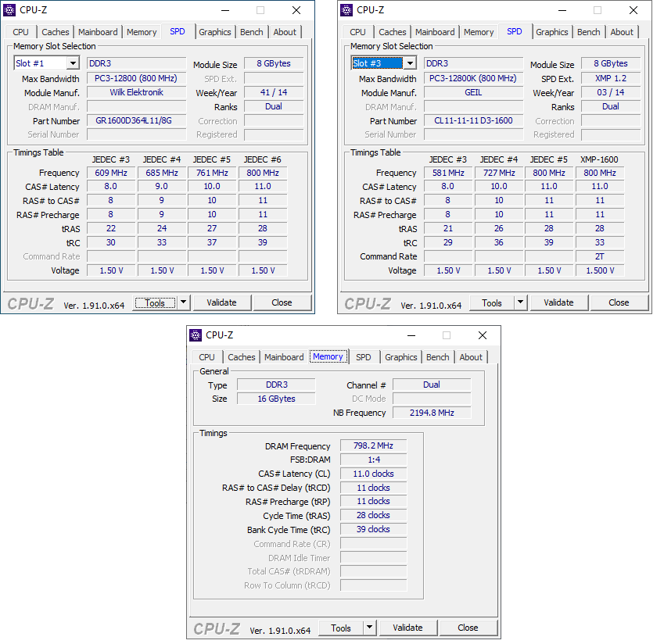Select Memory tab in Slot #3 window
This screenshot has width=664, height=644.
point(479,32)
